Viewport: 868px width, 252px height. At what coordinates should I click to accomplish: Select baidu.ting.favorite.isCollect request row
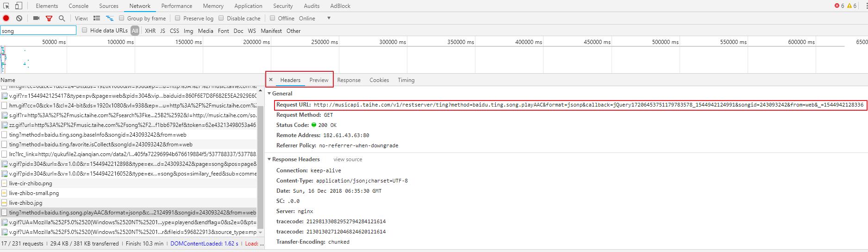[128, 145]
